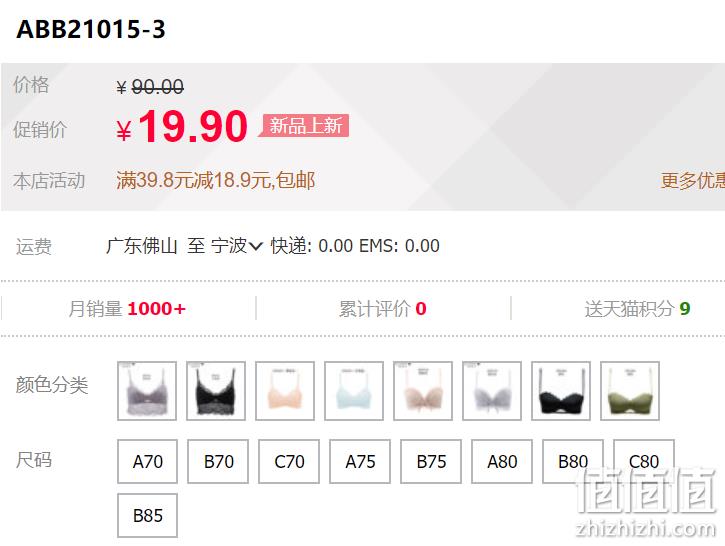Select the light blue bra color thumbnail
The image size is (725, 546).
354,391
